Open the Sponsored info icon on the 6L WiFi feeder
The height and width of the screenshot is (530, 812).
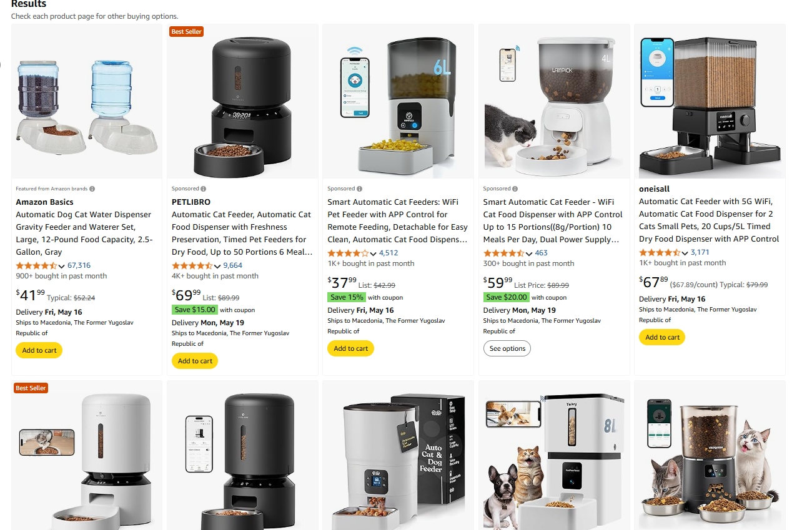[359, 189]
